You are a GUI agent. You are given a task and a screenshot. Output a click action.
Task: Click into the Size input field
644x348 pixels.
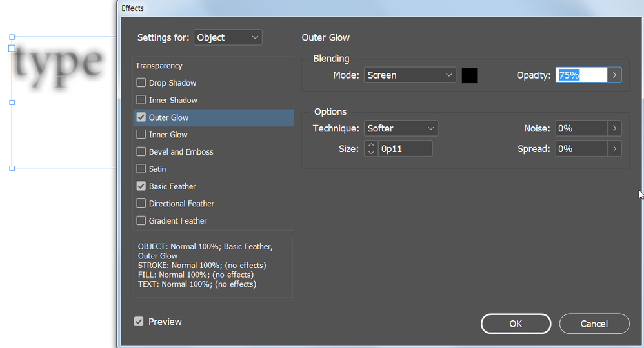(405, 149)
